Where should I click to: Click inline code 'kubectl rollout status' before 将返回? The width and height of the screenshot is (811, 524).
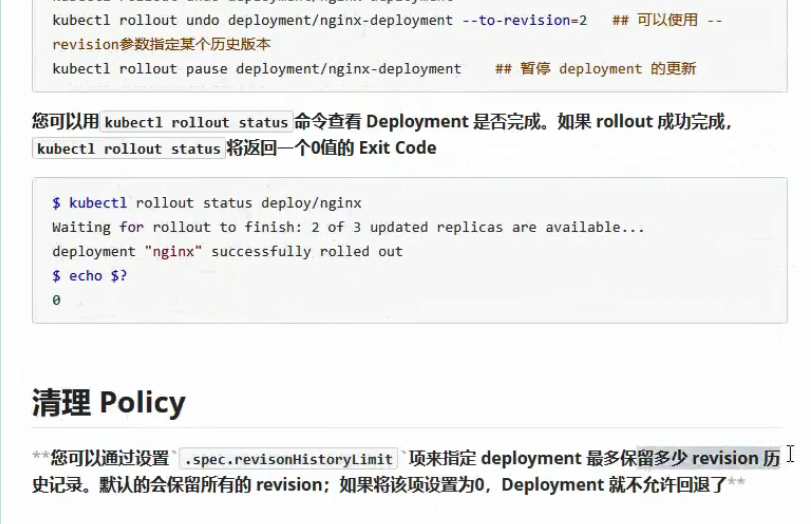pyautogui.click(x=129, y=148)
